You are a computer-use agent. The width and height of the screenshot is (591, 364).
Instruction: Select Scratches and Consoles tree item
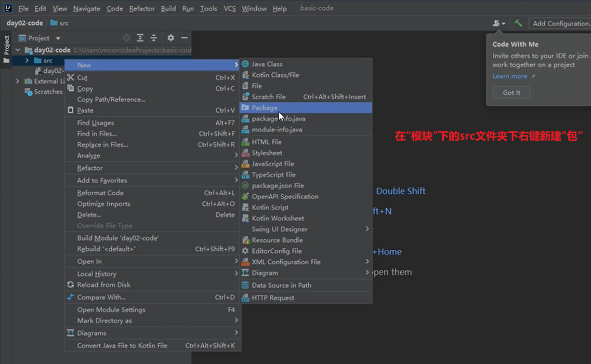pyautogui.click(x=44, y=92)
